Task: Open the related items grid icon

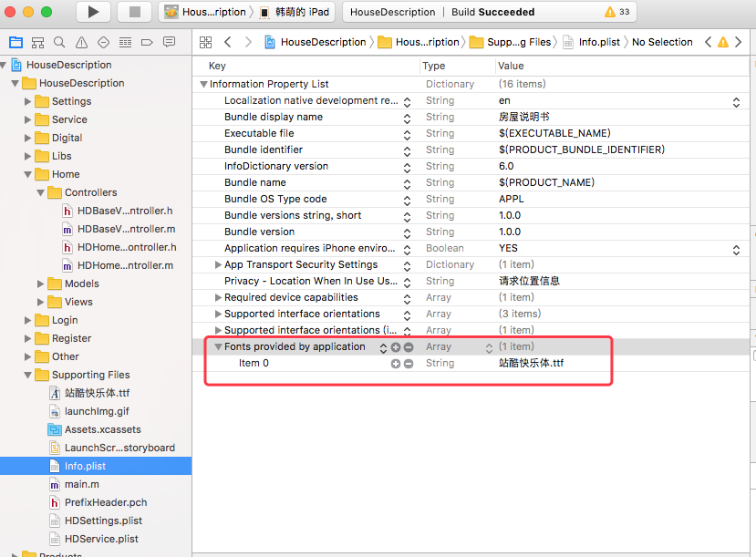Action: (205, 42)
